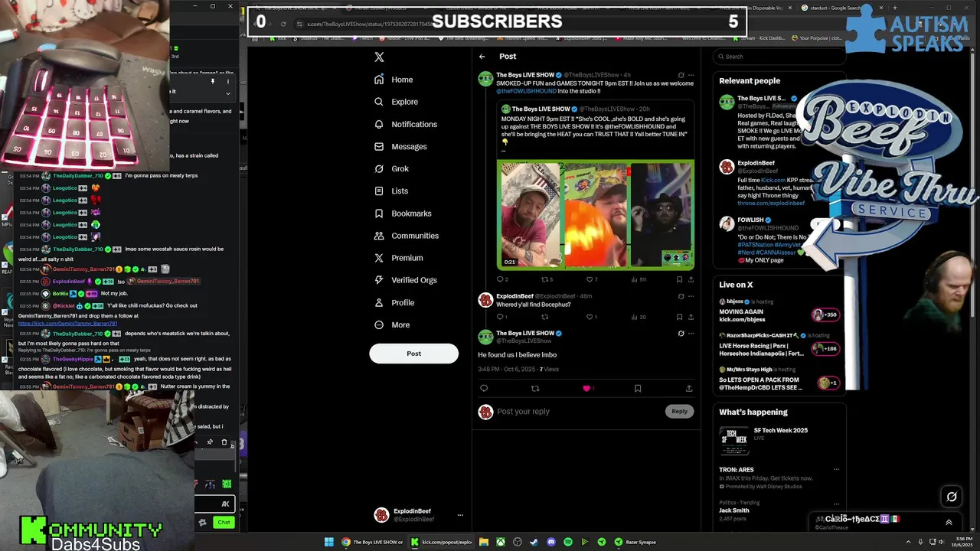Open OBS Studio from taskbar
Image resolution: width=980 pixels, height=551 pixels.
(x=518, y=542)
